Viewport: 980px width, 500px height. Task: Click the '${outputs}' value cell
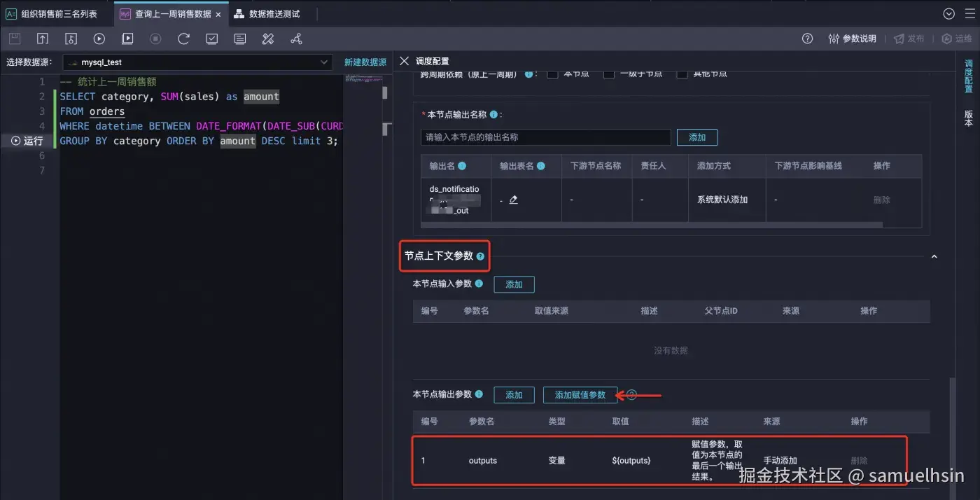click(631, 461)
